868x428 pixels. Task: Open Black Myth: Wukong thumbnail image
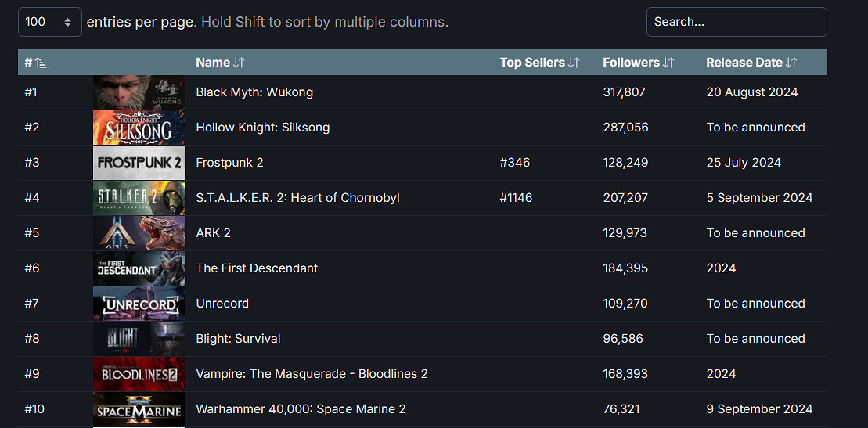139,92
